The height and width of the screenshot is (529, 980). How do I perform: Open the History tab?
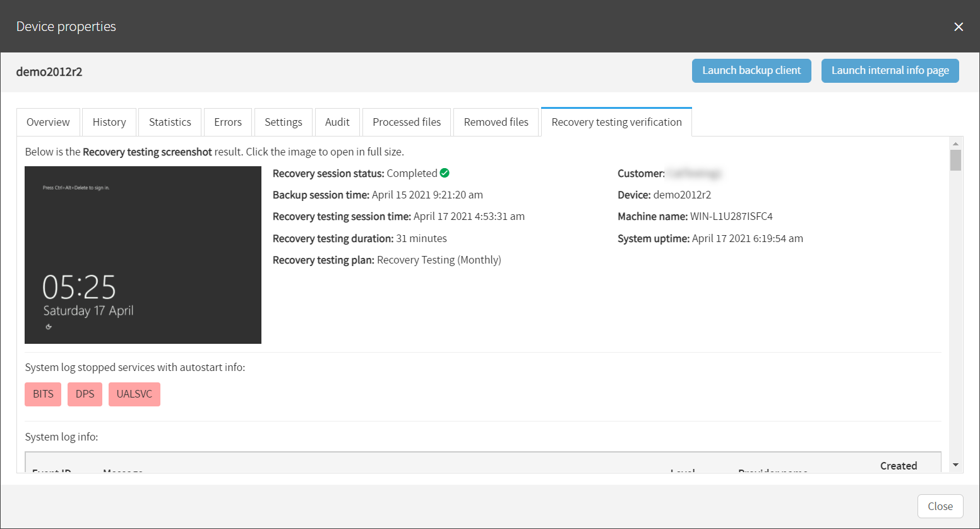pos(109,122)
